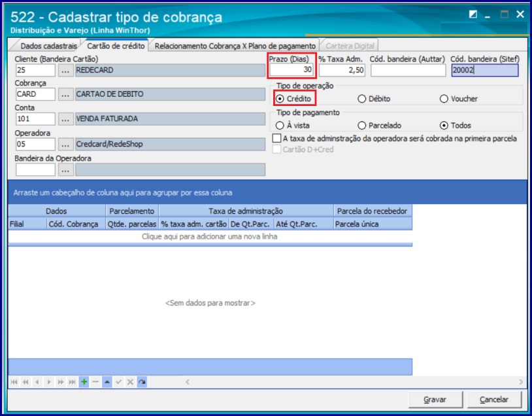532x416 pixels.
Task: Choose À vista payment type
Action: 292,126
